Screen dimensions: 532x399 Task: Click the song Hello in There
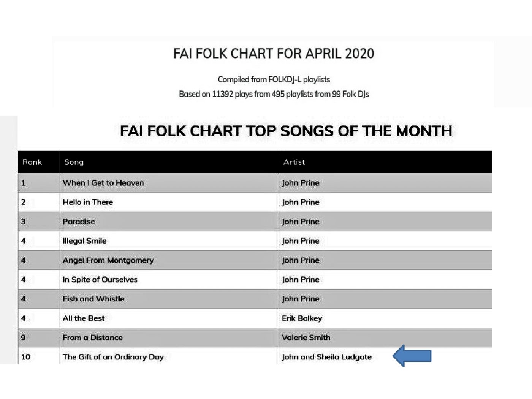[88, 202]
